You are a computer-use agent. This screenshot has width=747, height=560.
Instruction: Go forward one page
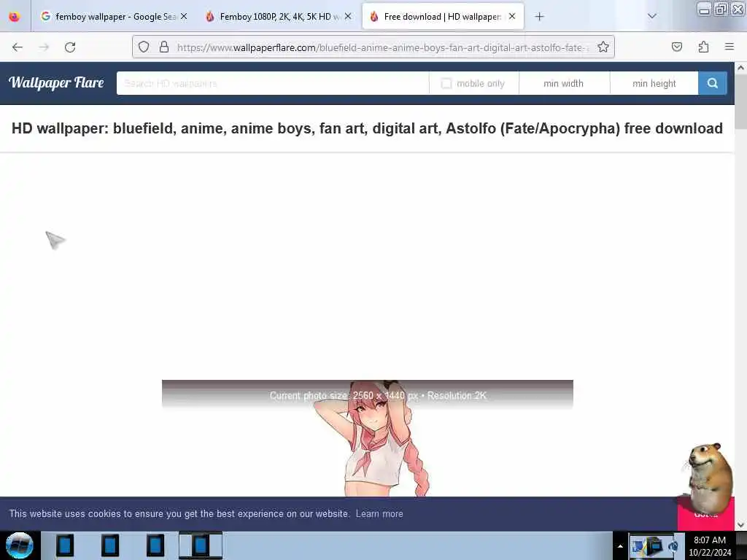pos(44,47)
